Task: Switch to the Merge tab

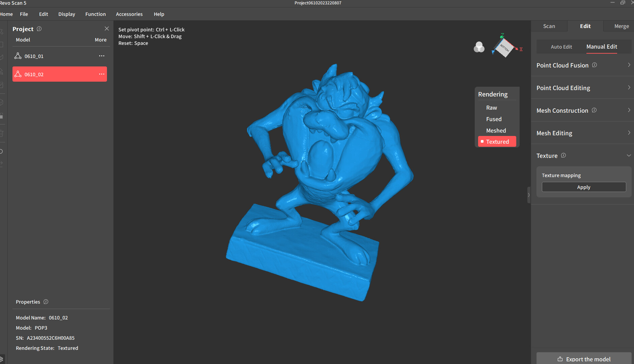Action: click(622, 26)
